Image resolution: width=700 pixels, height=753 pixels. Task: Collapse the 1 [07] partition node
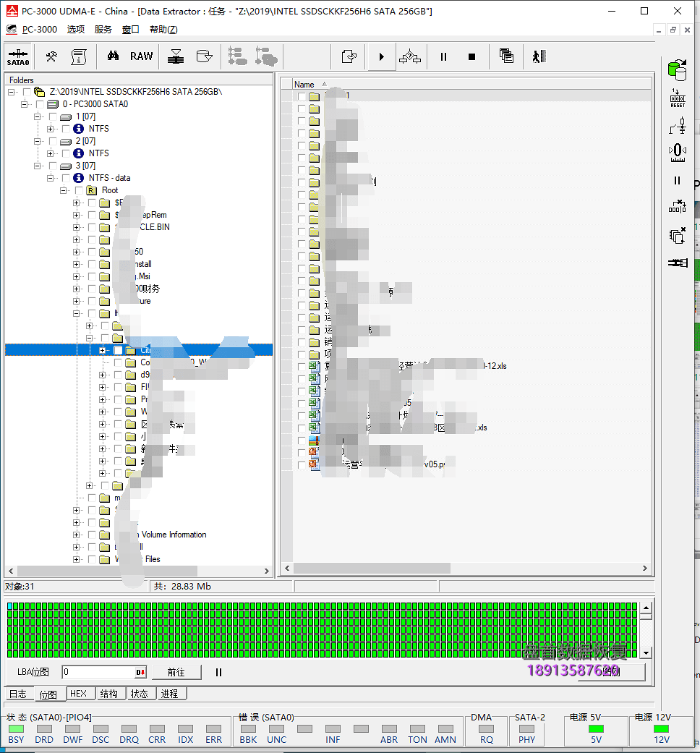click(x=37, y=116)
